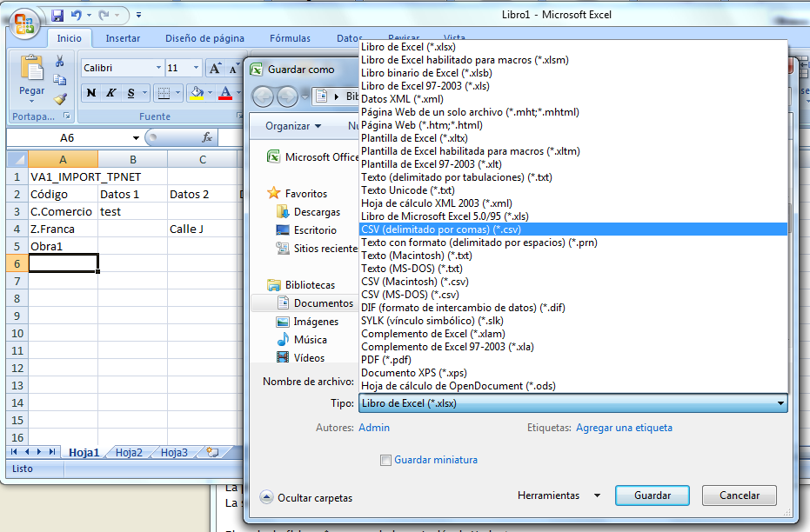Image resolution: width=810 pixels, height=532 pixels.
Task: Open the Name Box dropdown beside A6
Action: (x=136, y=137)
